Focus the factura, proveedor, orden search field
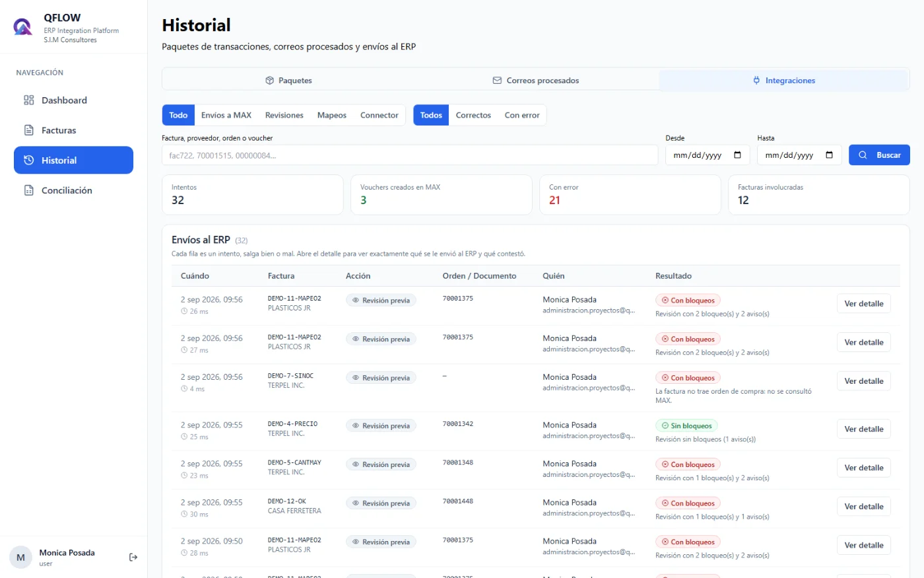The height and width of the screenshot is (578, 924). 410,155
